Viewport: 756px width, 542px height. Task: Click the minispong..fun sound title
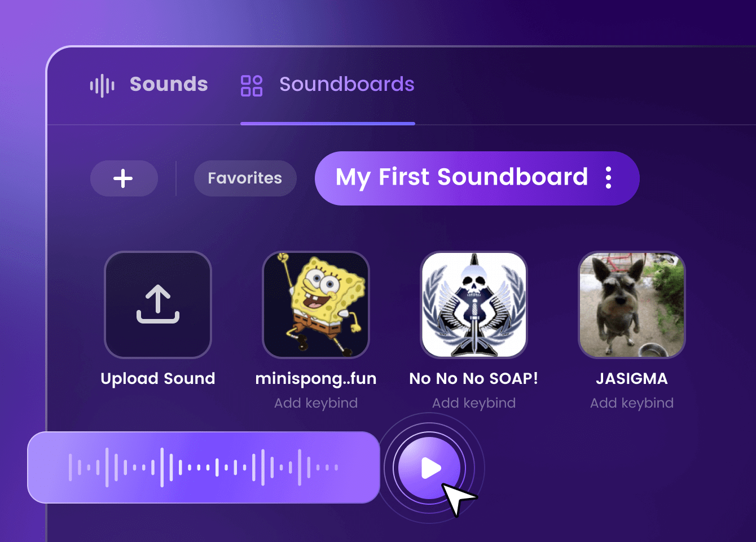316,378
